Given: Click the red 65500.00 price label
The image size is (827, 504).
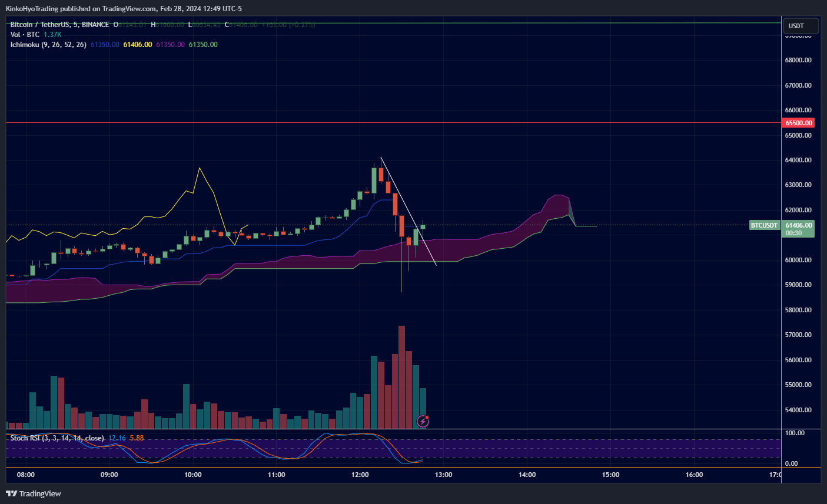Looking at the screenshot, I should 799,123.
